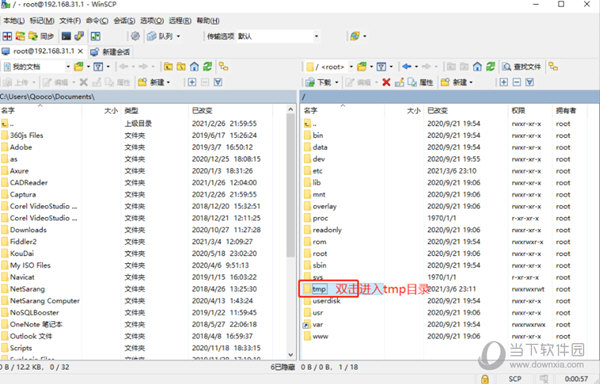Open the 传输选项 transfer settings combo box
The width and height of the screenshot is (600, 384).
(278, 36)
